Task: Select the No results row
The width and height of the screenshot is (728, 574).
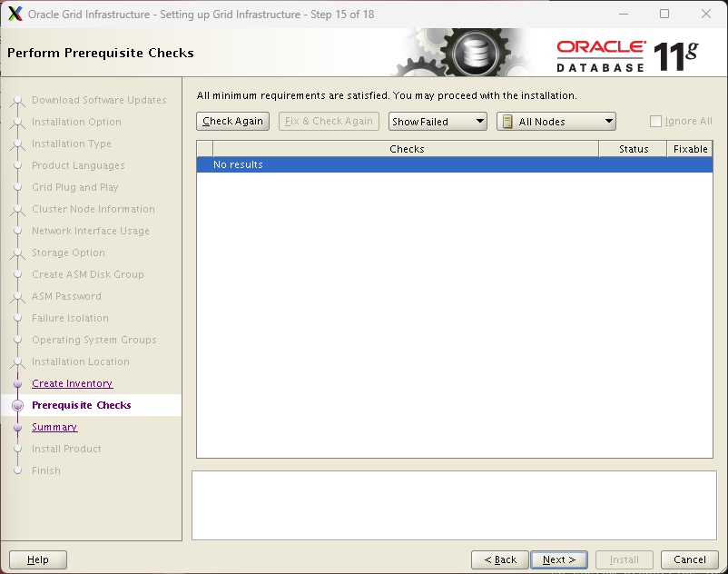Action: pyautogui.click(x=455, y=165)
